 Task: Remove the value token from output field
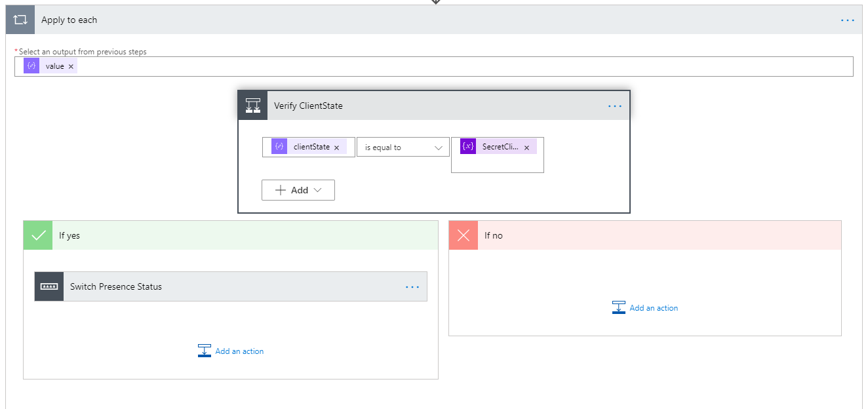coord(71,66)
